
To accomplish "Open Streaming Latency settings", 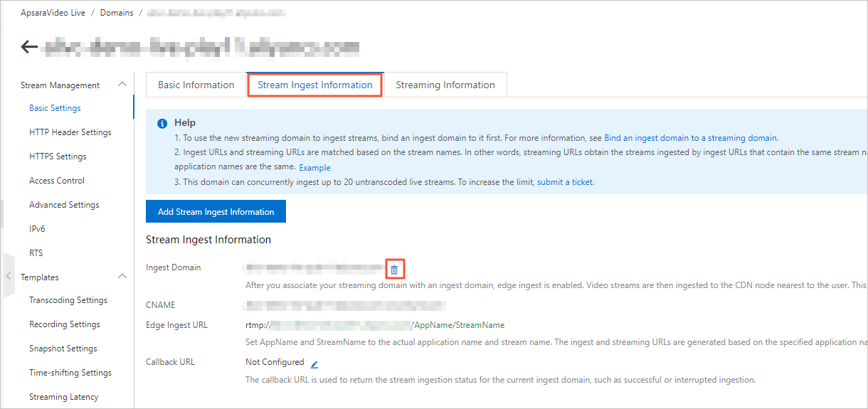I will point(64,397).
